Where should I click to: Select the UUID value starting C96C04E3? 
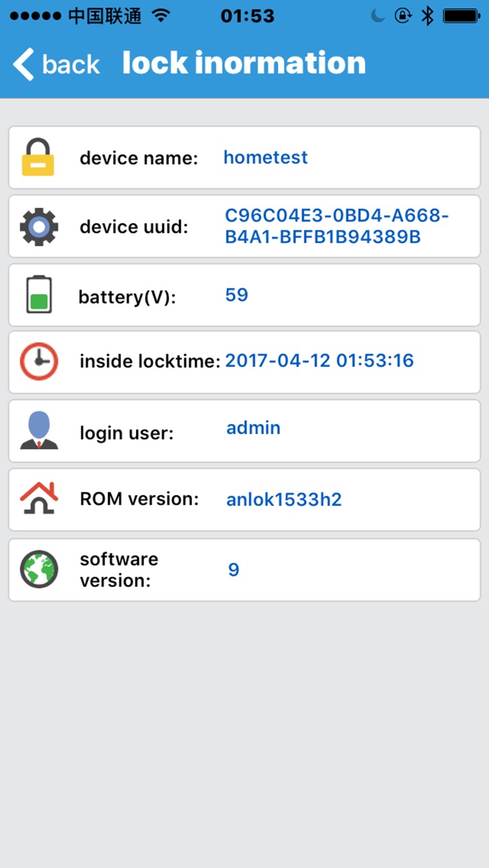[337, 226]
